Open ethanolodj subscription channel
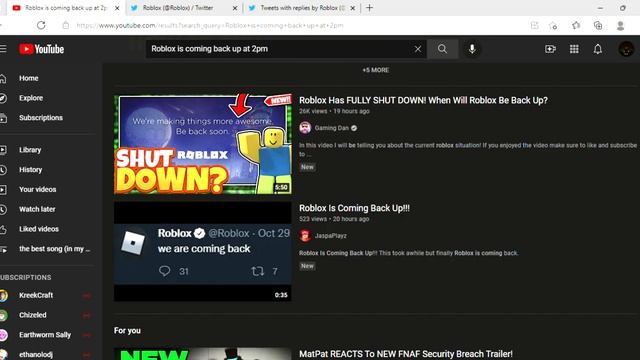This screenshot has height=360, width=640. (36, 354)
